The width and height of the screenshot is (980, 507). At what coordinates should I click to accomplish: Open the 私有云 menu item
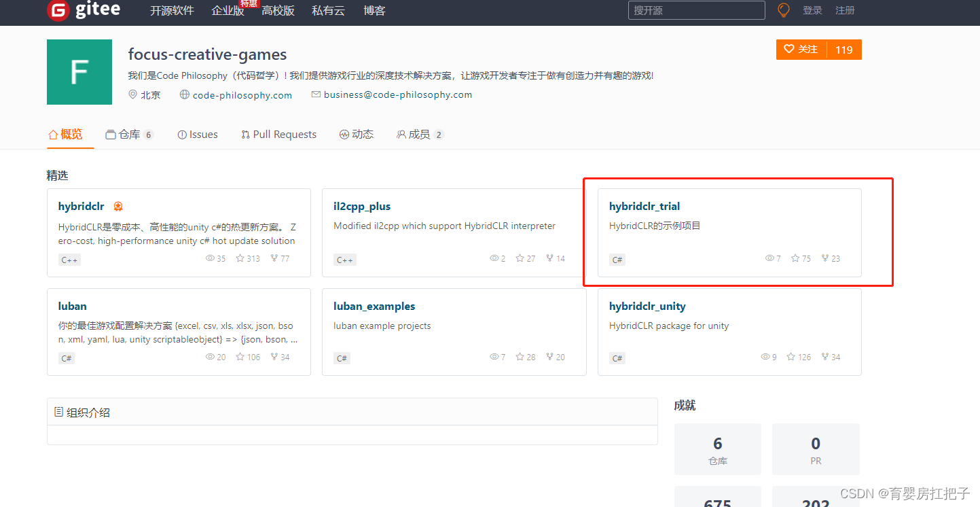point(328,10)
